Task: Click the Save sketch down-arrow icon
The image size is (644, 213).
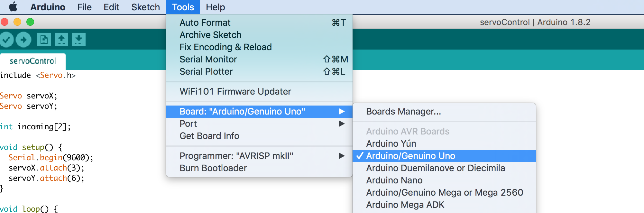Action: [79, 40]
